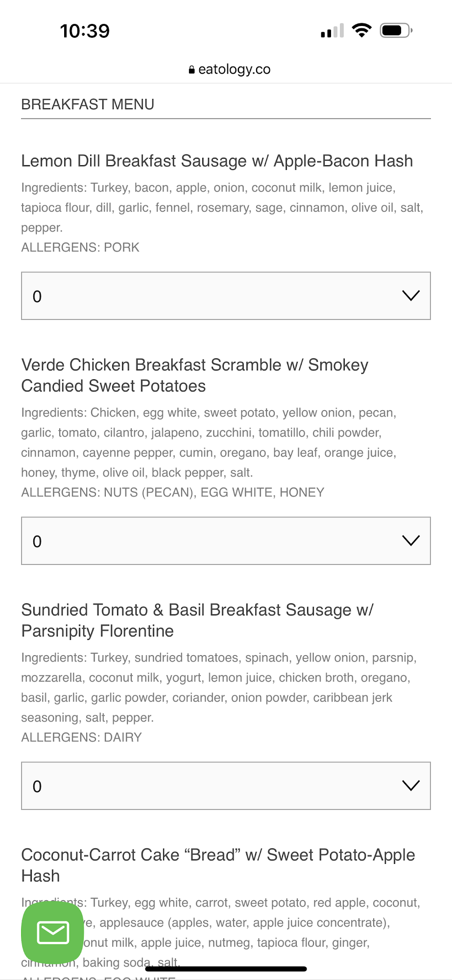Tap Sundried Tomato & Basil Breakfast Sausage title
452x980 pixels.
[x=197, y=620]
